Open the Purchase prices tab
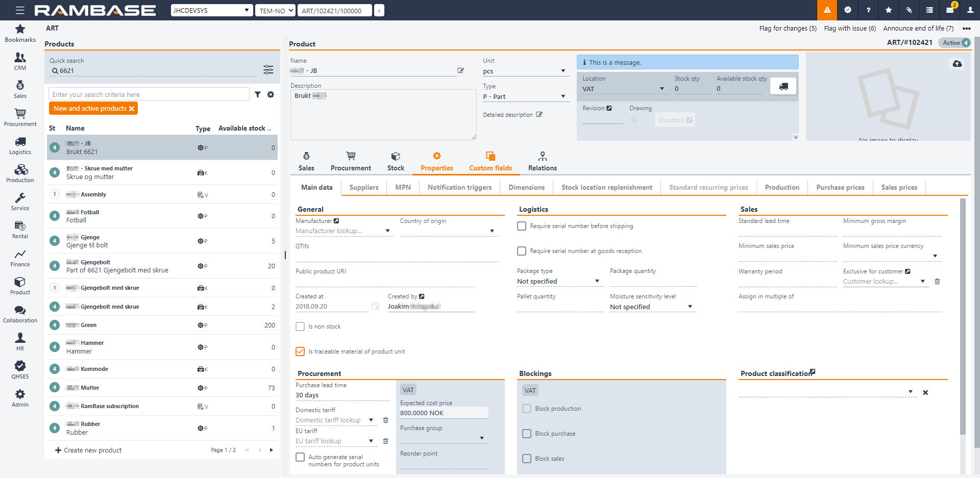The width and height of the screenshot is (980, 478). point(840,187)
